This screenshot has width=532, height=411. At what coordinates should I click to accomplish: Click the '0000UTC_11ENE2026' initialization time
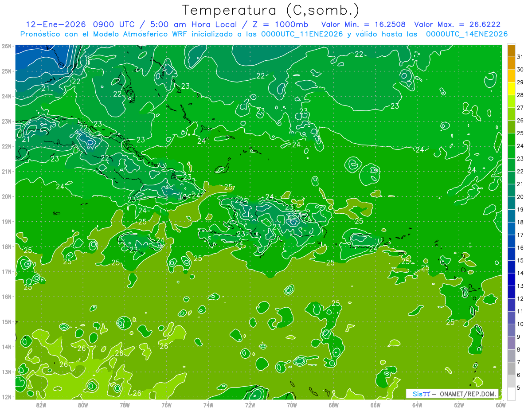tap(302, 34)
